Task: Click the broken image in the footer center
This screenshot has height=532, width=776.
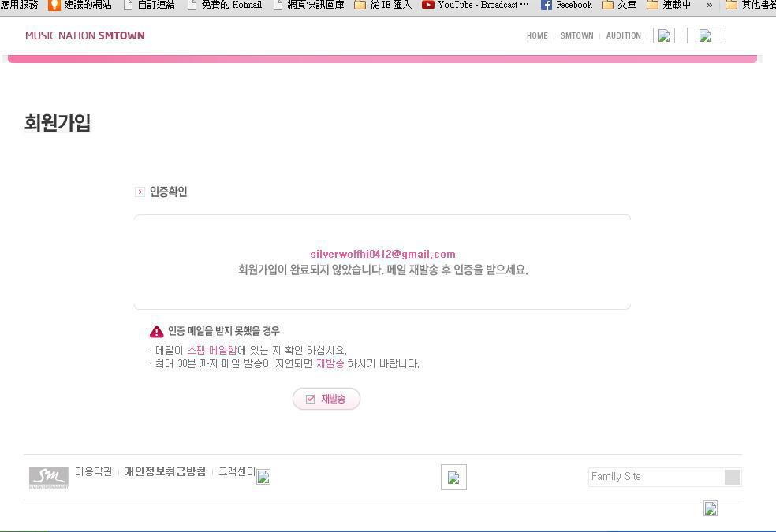Action: pos(453,477)
